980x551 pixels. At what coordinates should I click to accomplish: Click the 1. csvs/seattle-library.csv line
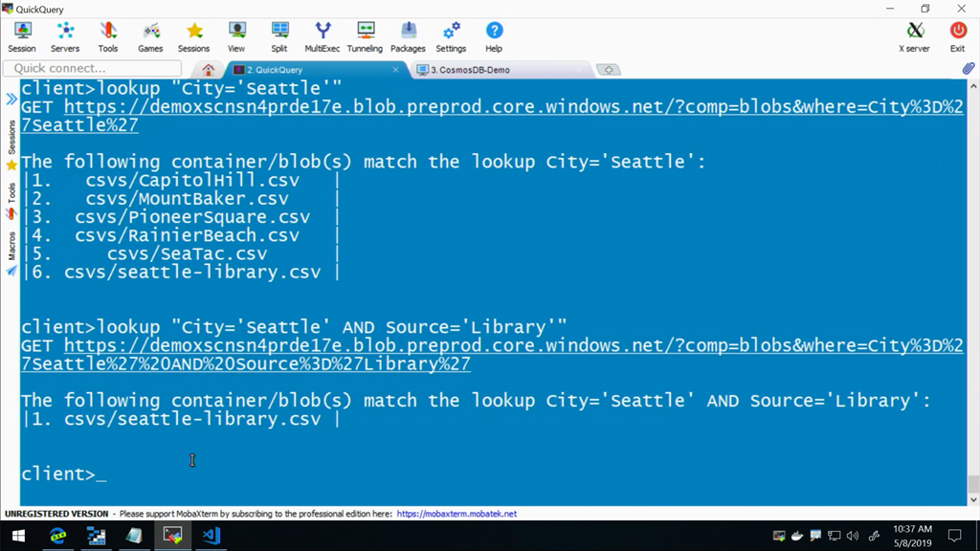(181, 419)
